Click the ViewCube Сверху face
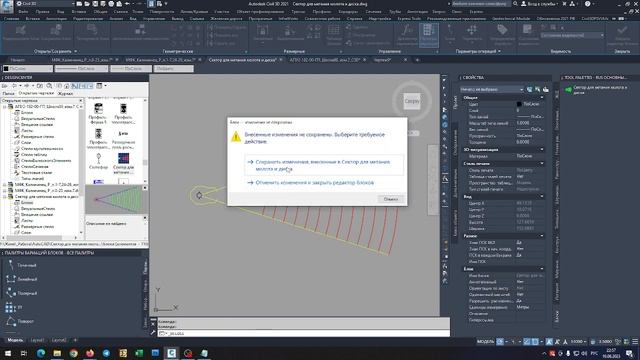The height and width of the screenshot is (360, 640). (x=412, y=101)
